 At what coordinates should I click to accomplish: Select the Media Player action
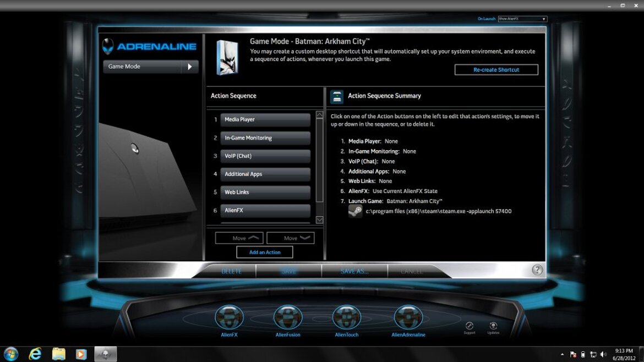tap(265, 119)
